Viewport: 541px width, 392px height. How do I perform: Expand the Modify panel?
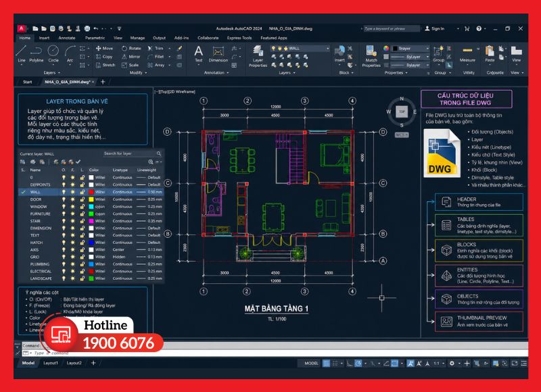(x=138, y=73)
